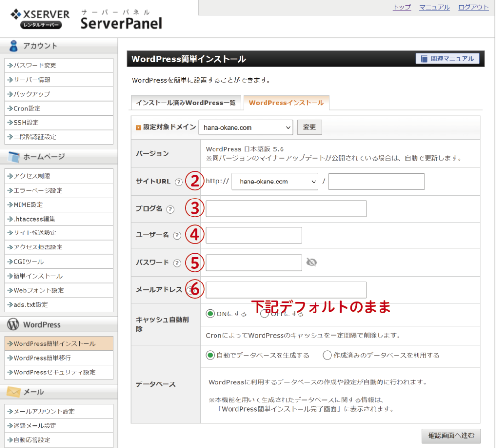Click the help icon next to ブログ名
The width and height of the screenshot is (497, 448).
pyautogui.click(x=170, y=209)
